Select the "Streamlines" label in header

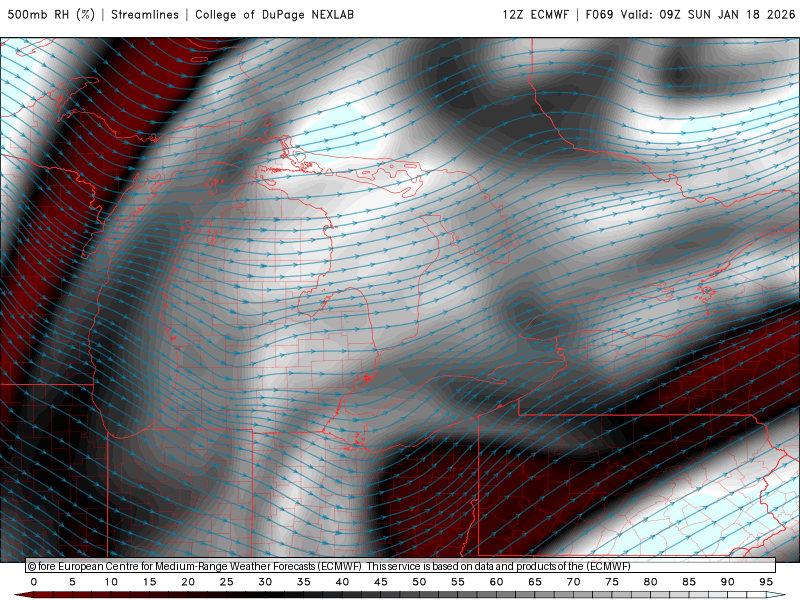(x=145, y=15)
